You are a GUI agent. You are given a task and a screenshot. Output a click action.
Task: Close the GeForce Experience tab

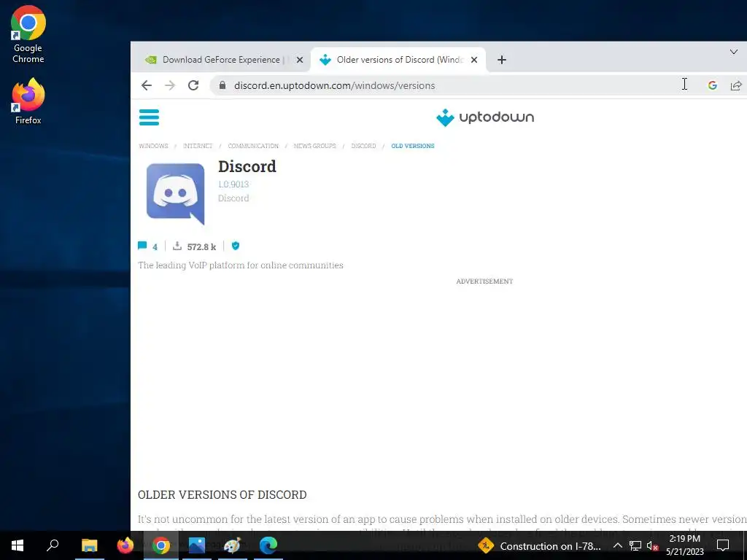(300, 60)
